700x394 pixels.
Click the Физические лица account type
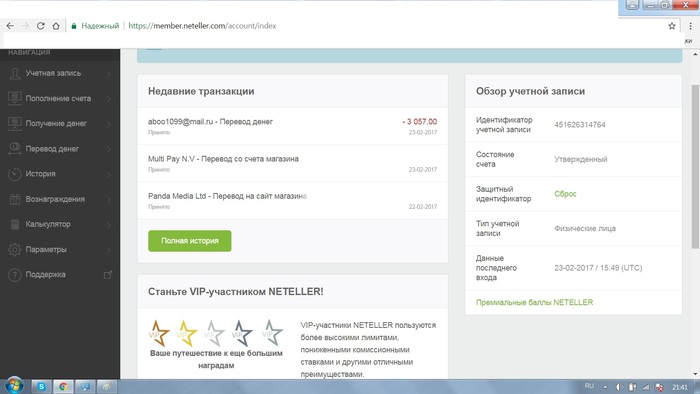[585, 228]
